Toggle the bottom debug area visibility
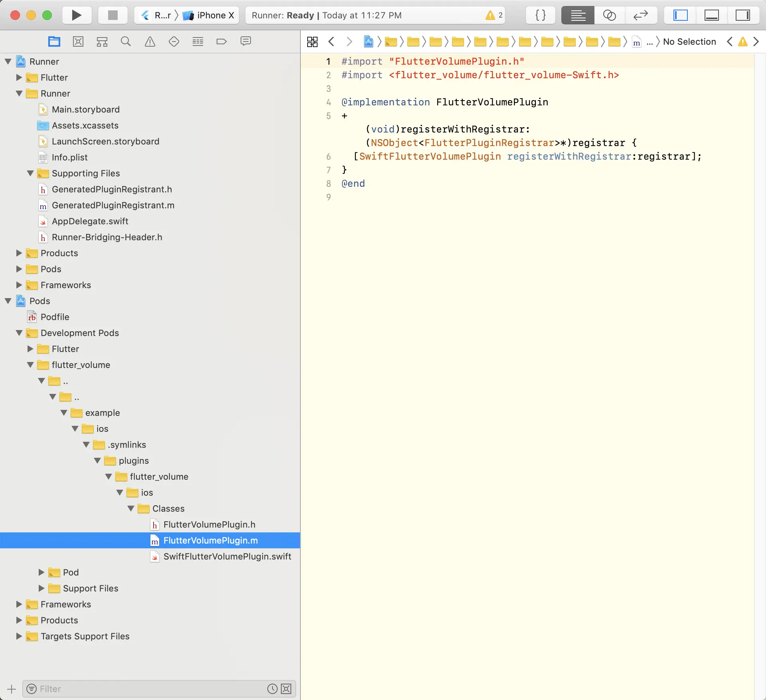This screenshot has height=700, width=766. (x=711, y=15)
